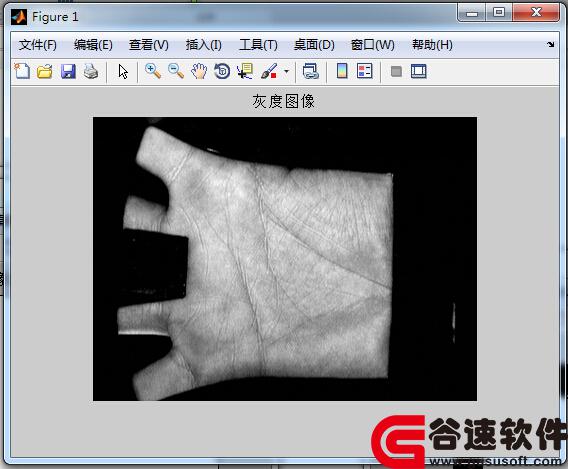Minimize the Figure 1 window
The width and height of the screenshot is (568, 469).
click(471, 13)
